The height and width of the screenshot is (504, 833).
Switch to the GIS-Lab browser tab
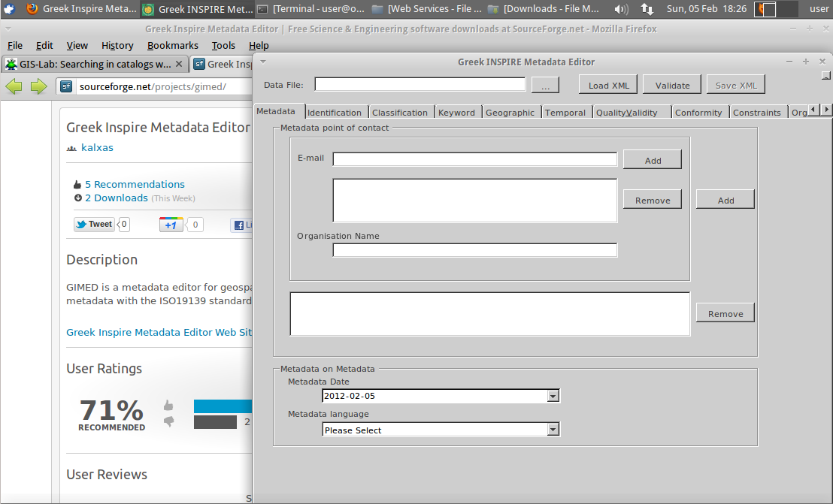[95, 64]
